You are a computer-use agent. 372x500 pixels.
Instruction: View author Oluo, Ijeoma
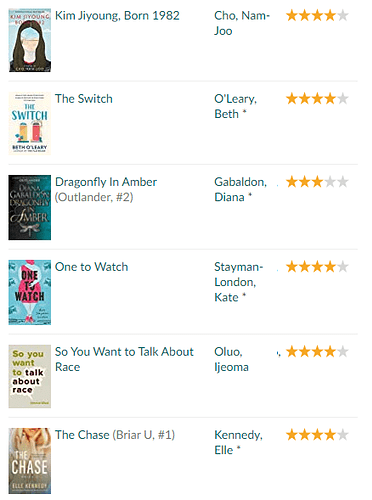click(x=231, y=359)
